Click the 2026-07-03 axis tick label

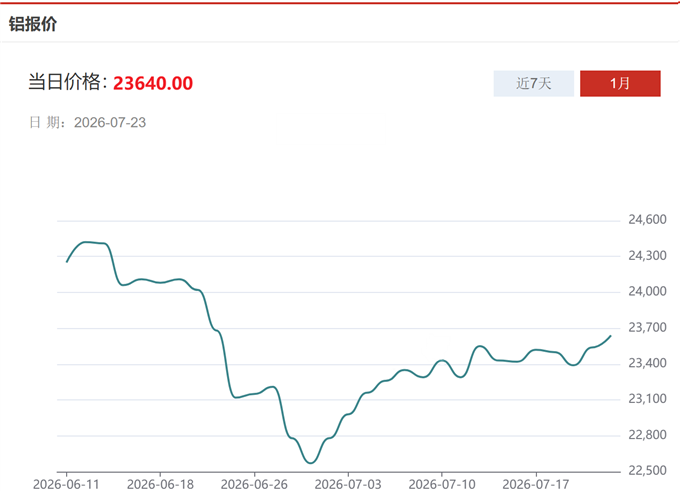tap(348, 484)
